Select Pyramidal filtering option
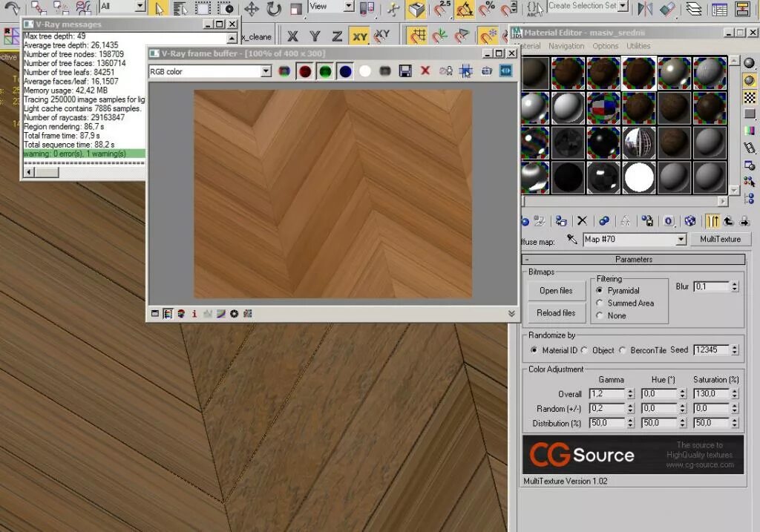 (x=600, y=290)
